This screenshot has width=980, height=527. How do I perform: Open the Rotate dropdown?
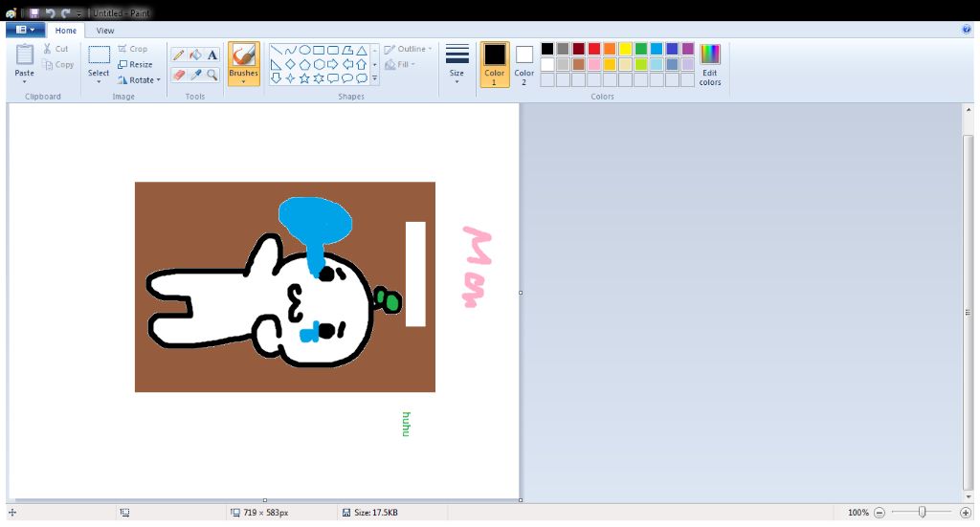(x=139, y=80)
